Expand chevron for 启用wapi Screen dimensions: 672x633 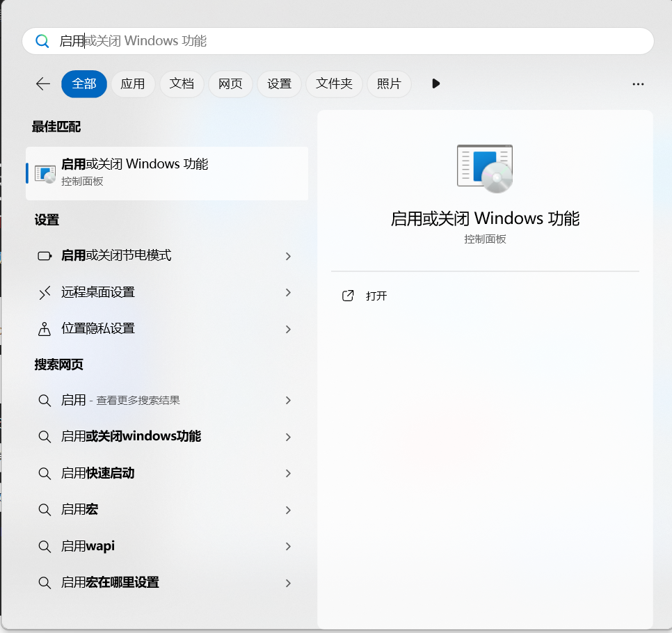point(288,547)
